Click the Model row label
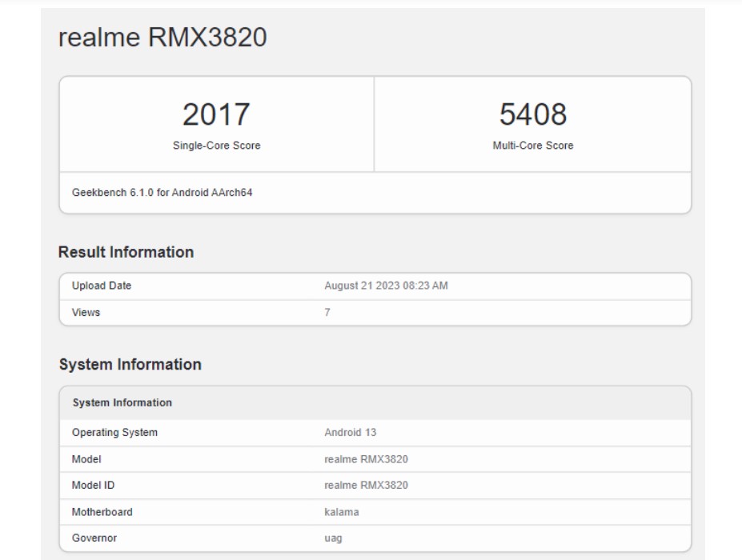 click(86, 459)
